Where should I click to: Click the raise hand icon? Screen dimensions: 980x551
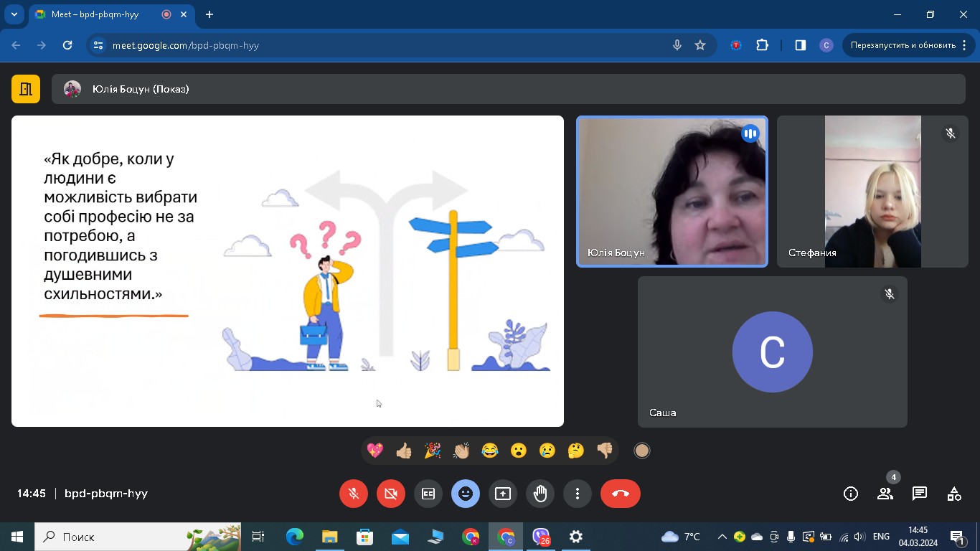(x=540, y=494)
